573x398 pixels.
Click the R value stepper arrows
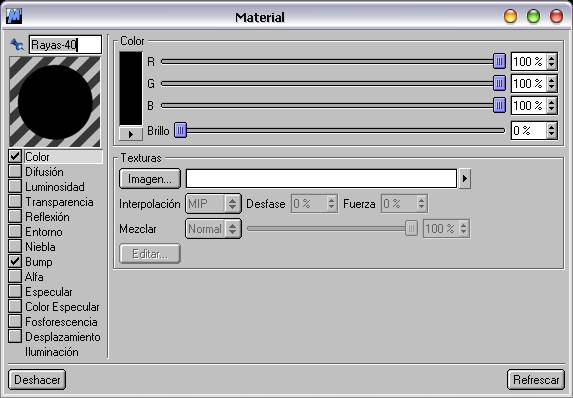click(551, 61)
